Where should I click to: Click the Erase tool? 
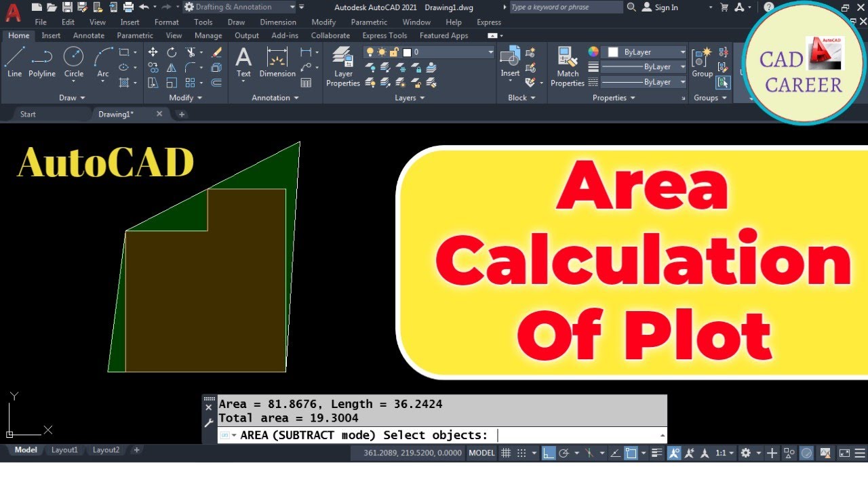216,52
